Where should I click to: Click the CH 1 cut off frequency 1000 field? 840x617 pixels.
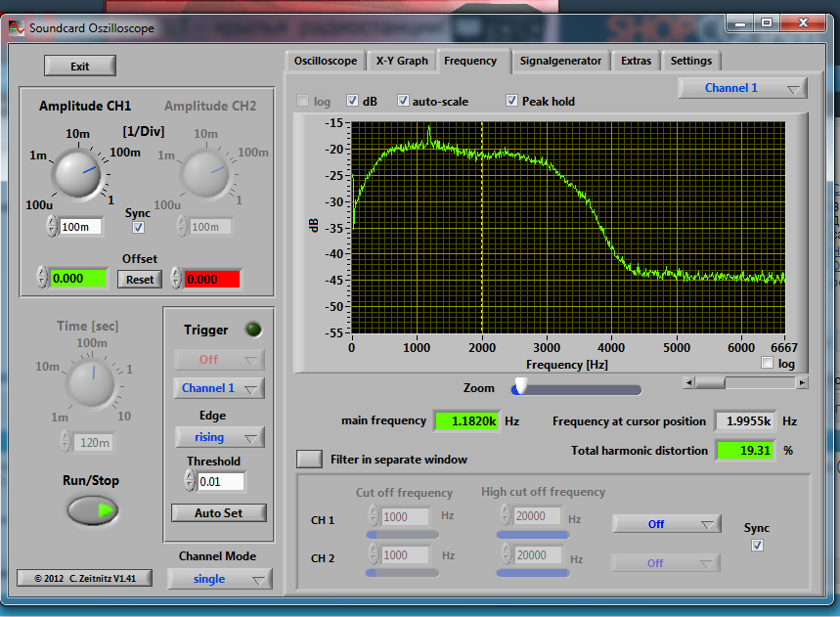pyautogui.click(x=405, y=516)
